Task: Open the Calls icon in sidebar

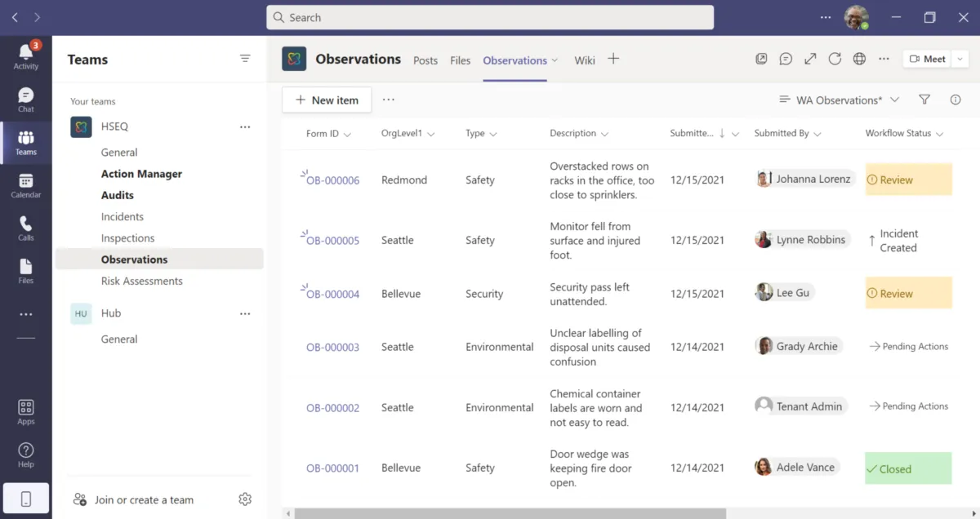Action: click(x=25, y=228)
